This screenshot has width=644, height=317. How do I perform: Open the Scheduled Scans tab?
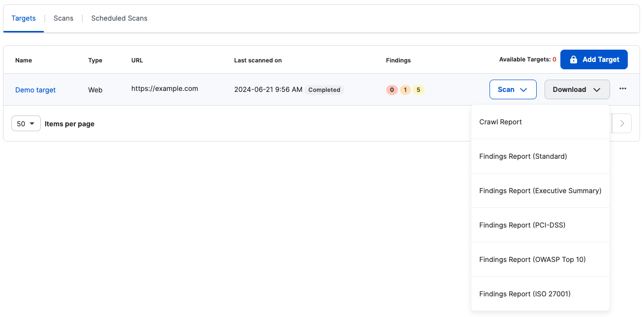119,18
